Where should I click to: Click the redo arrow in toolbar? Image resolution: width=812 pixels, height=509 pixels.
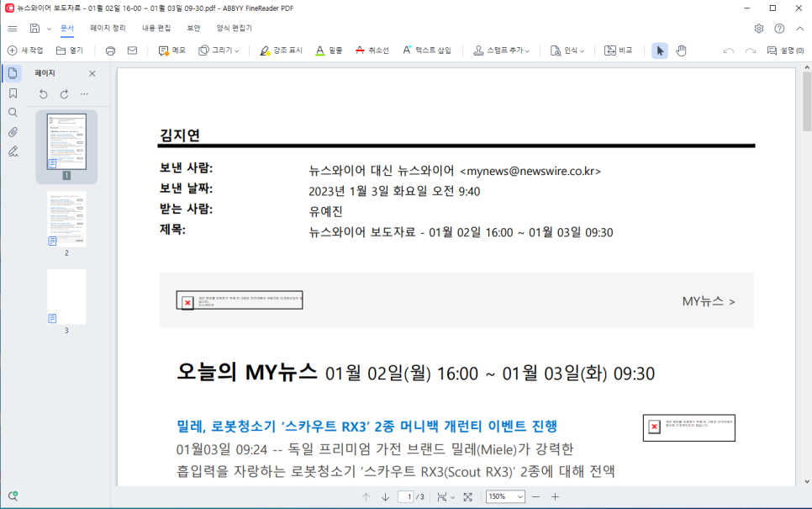tap(751, 50)
